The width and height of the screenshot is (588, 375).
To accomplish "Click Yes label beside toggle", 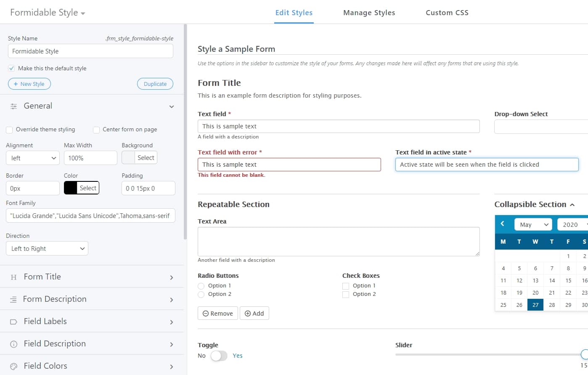I will [x=238, y=356].
